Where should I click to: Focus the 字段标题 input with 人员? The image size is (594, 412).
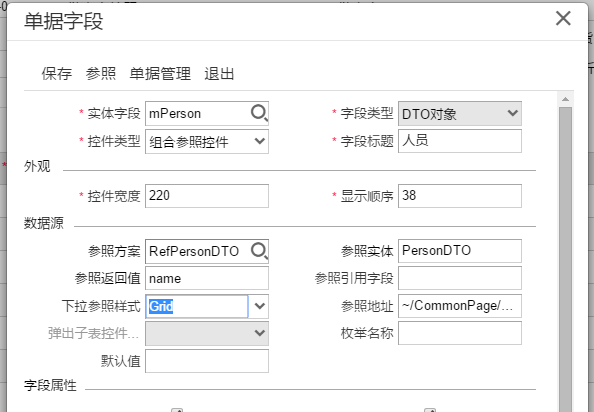pyautogui.click(x=460, y=141)
